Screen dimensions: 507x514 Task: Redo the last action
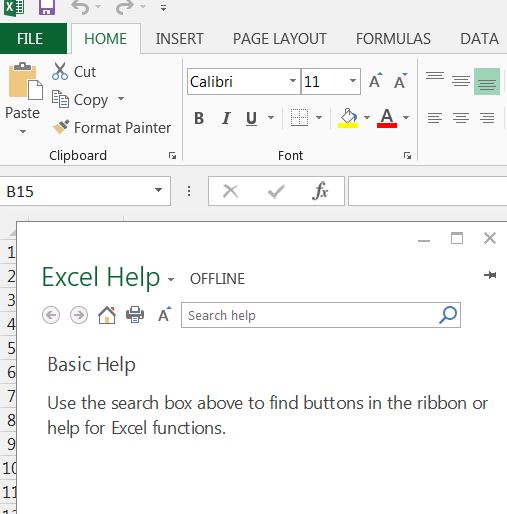(x=124, y=7)
